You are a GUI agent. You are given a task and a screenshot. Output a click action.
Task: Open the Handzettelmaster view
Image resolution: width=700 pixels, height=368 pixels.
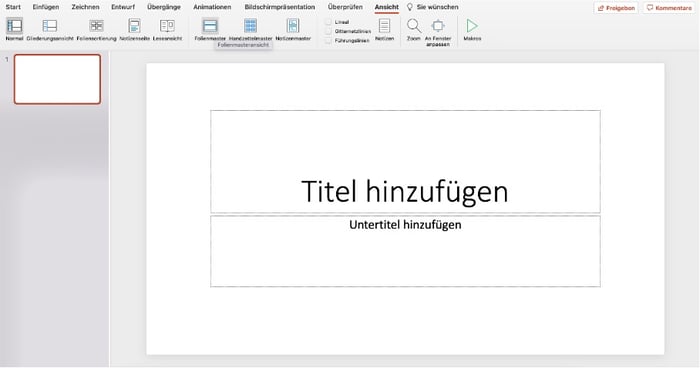250,29
